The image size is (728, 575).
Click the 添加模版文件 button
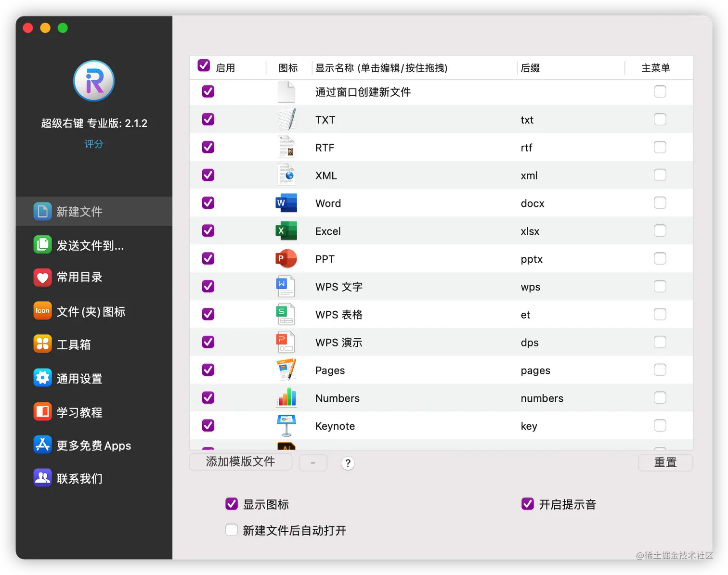coord(240,462)
